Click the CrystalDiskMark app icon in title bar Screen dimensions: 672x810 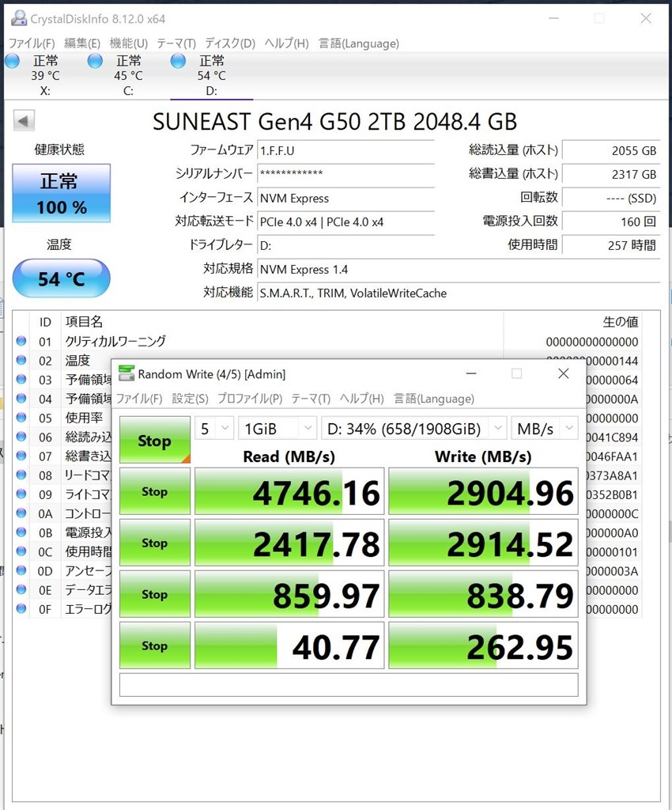[126, 373]
